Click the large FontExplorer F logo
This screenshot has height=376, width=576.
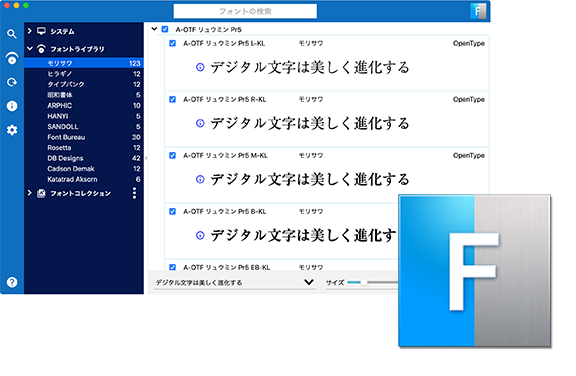click(x=475, y=271)
